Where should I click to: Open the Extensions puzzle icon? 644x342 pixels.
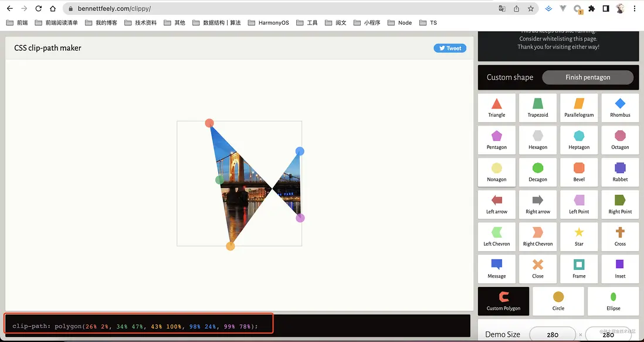coord(592,8)
